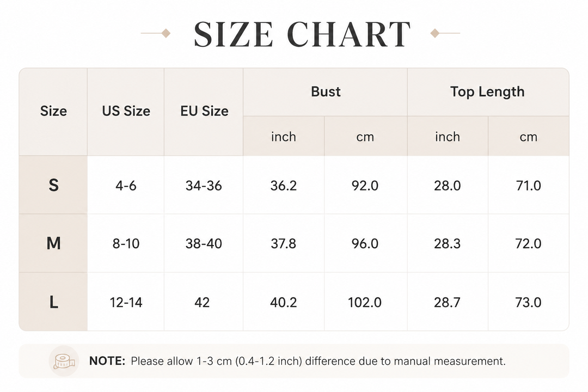This screenshot has height=392, width=588.
Task: Click the Size column header
Action: (x=53, y=111)
